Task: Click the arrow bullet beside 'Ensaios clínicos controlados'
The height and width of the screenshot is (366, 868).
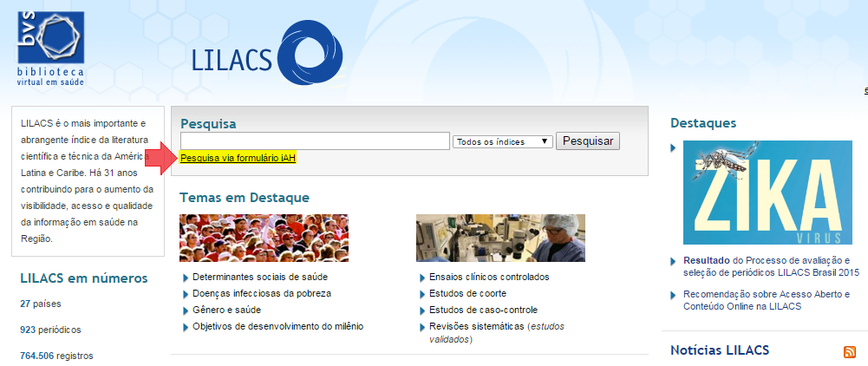Action: pyautogui.click(x=421, y=278)
